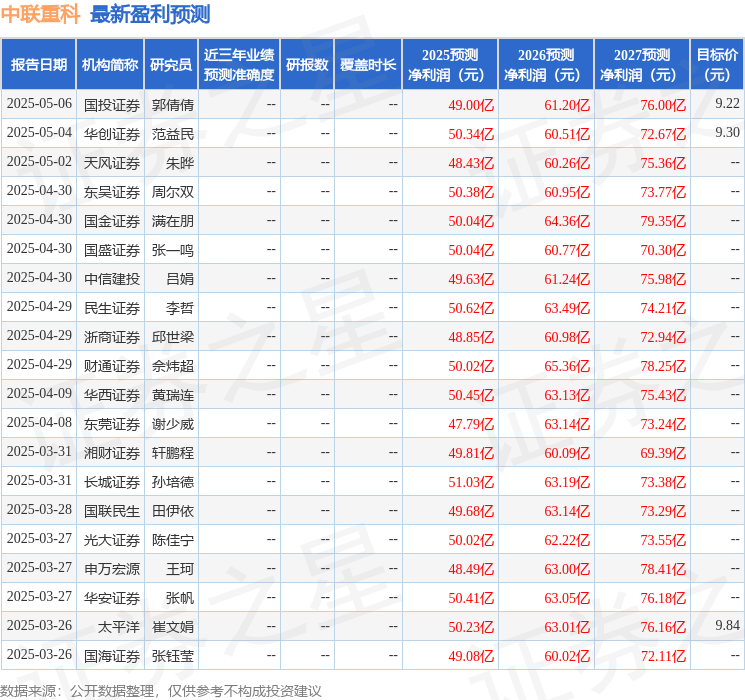Click the 2027预测净利润 header

point(642,65)
